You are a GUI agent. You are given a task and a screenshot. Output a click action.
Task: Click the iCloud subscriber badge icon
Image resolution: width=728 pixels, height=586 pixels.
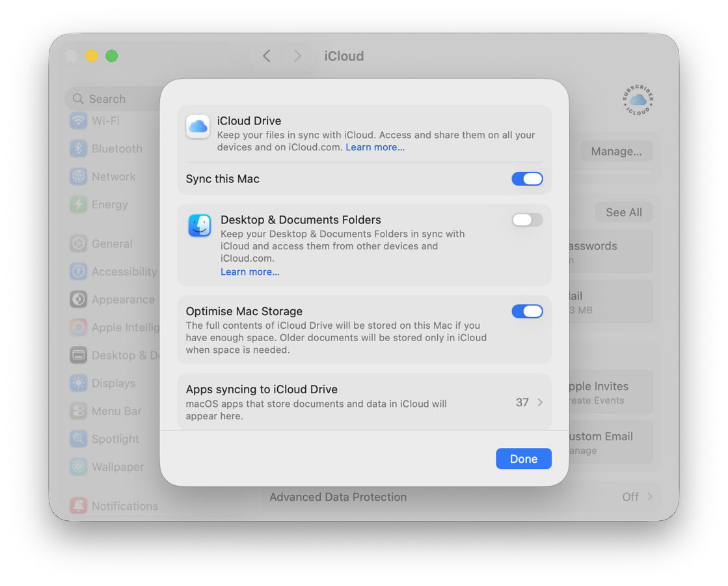point(638,100)
